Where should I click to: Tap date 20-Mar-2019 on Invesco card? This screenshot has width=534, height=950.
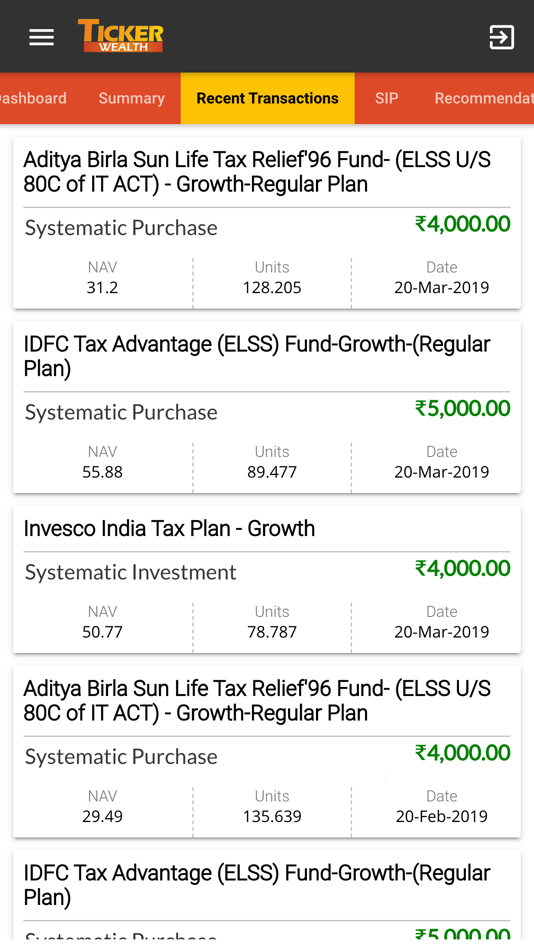[442, 632]
